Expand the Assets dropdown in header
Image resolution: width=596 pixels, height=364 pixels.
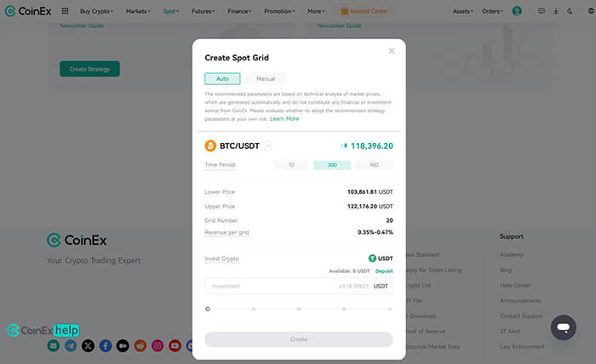[463, 11]
